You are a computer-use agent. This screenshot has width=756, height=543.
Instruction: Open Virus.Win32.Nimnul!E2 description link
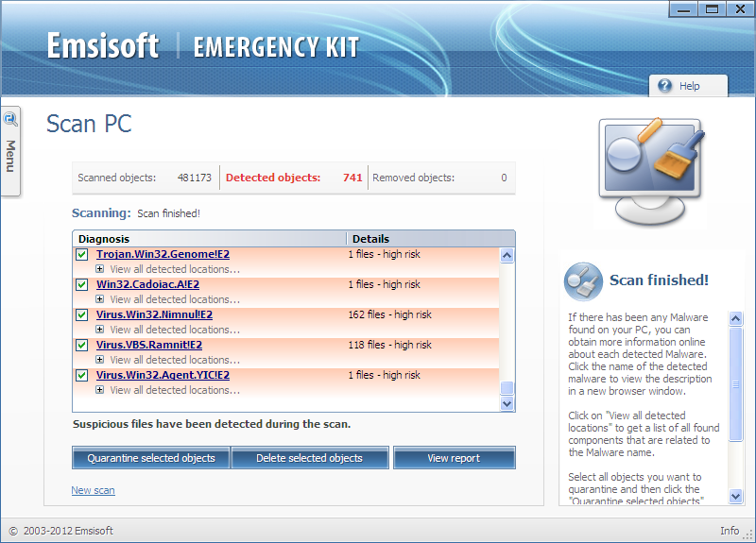(154, 314)
